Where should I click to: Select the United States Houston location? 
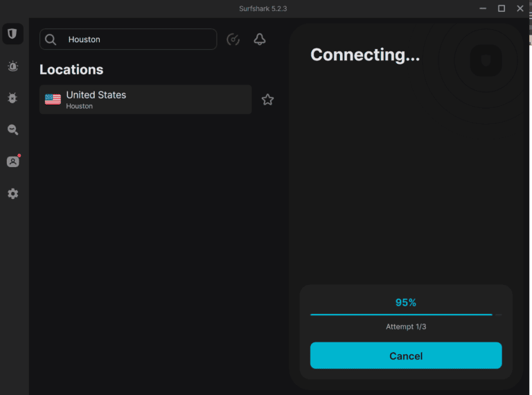pos(145,100)
